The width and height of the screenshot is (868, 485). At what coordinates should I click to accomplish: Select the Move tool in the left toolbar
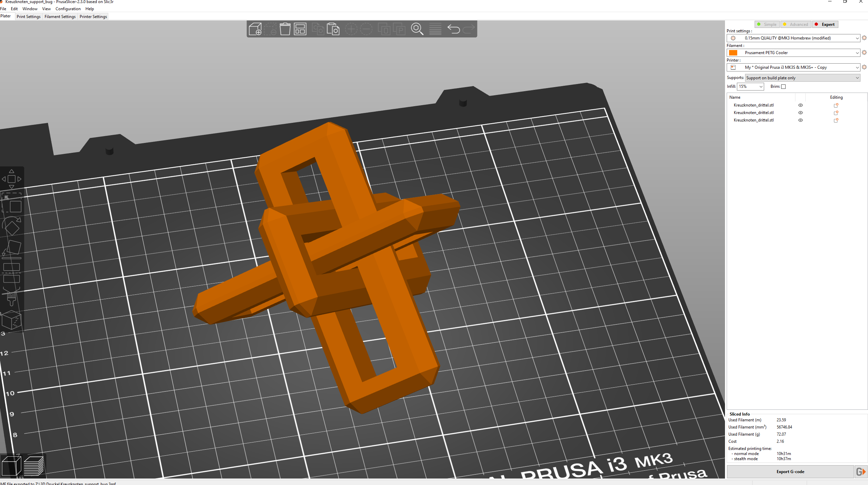coord(12,178)
